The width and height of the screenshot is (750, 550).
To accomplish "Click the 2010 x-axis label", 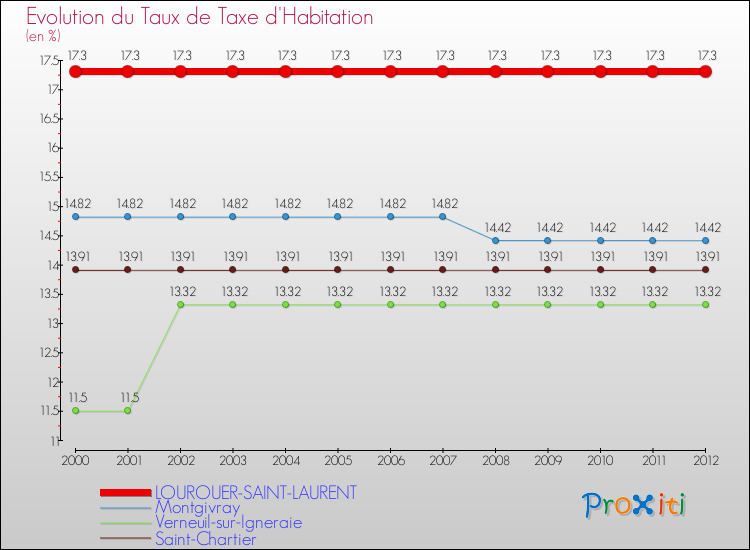I will coord(600,460).
